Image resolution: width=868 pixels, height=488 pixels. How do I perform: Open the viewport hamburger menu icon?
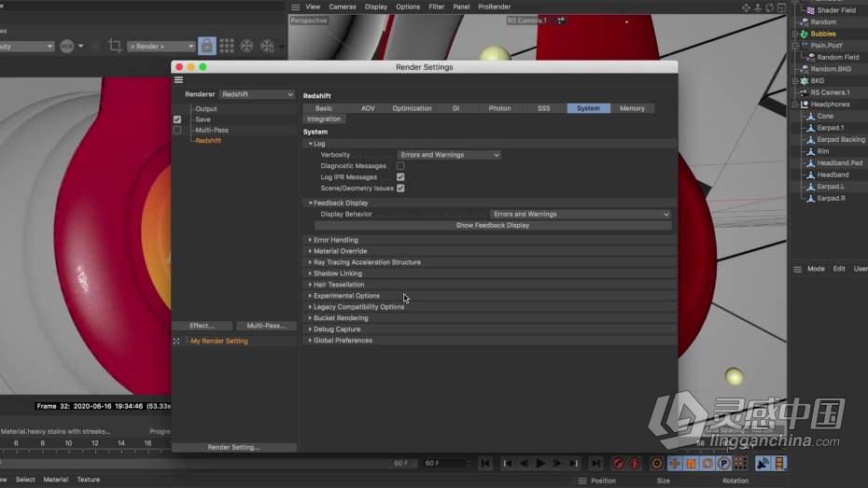pos(296,7)
